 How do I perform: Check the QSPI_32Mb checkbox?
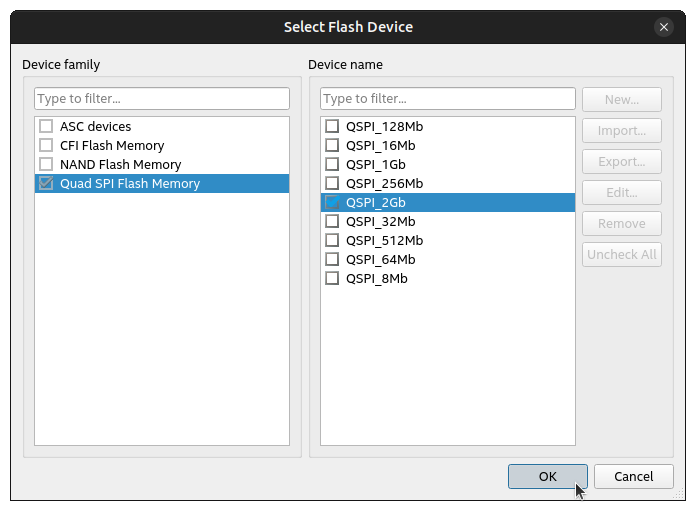[333, 222]
